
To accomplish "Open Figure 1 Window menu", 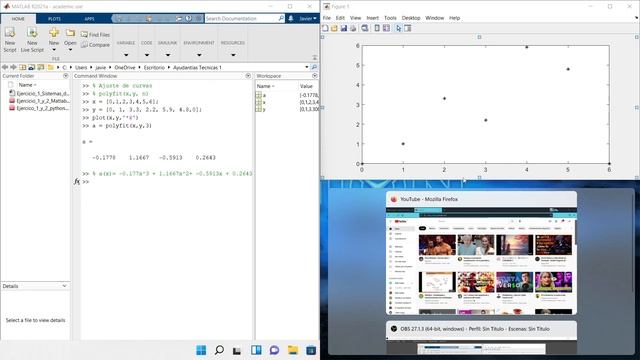I will 435,18.
